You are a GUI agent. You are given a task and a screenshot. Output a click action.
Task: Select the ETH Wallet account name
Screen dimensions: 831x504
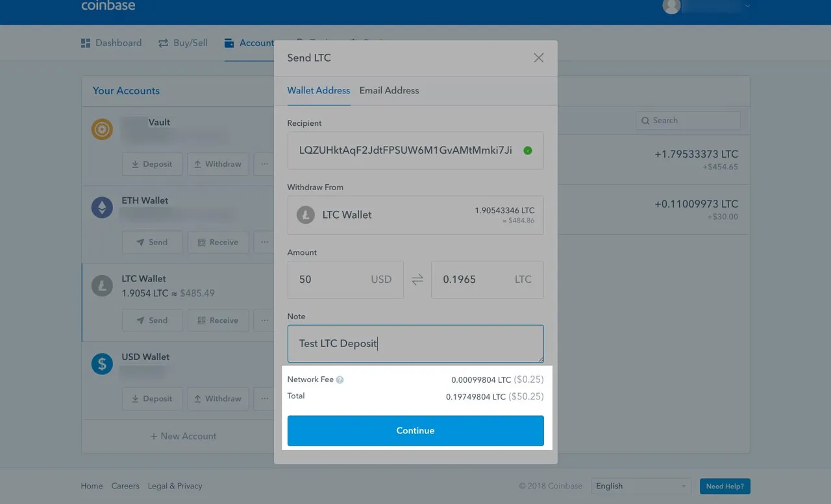point(145,200)
